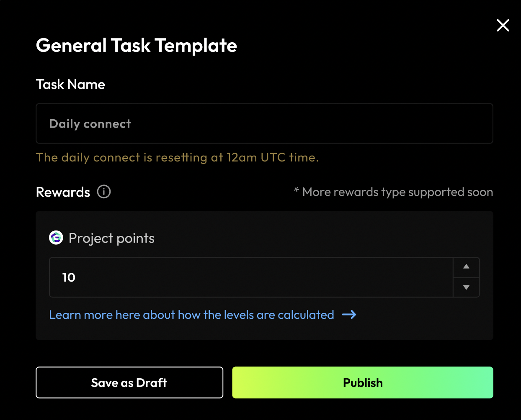The image size is (521, 420).
Task: Close the General Task Template dialog
Action: point(503,26)
